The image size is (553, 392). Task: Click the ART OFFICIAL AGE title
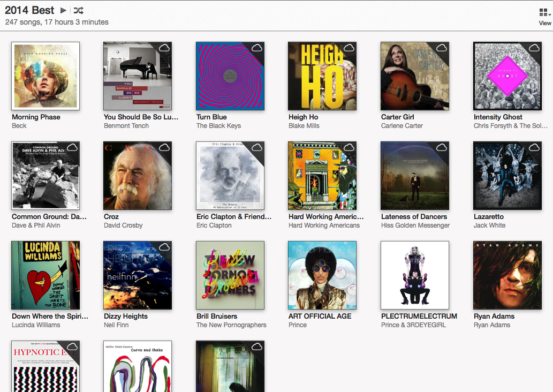click(x=320, y=316)
